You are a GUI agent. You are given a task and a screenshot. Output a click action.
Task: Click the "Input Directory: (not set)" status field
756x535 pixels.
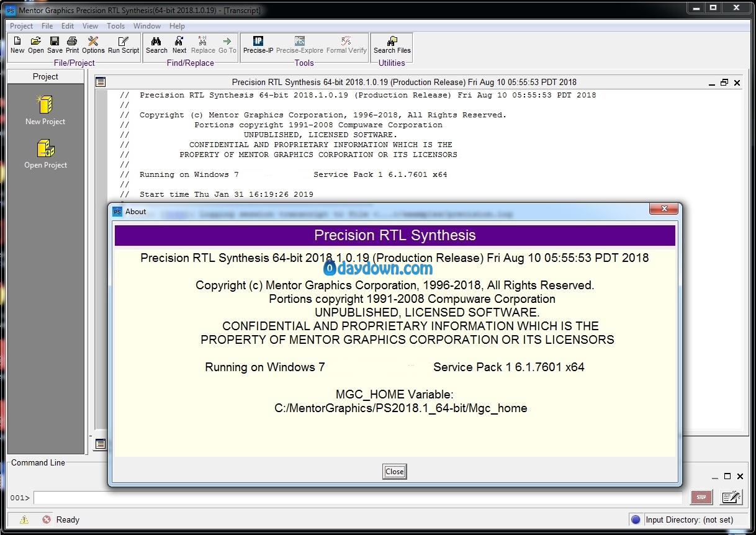click(690, 519)
